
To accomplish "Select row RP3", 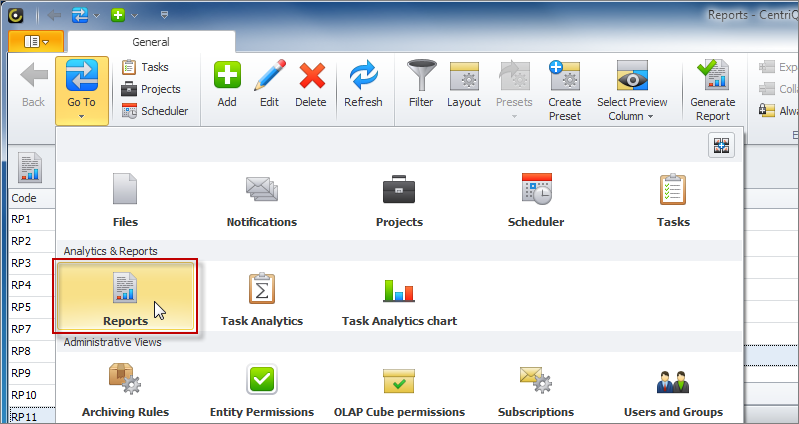I will (32, 263).
